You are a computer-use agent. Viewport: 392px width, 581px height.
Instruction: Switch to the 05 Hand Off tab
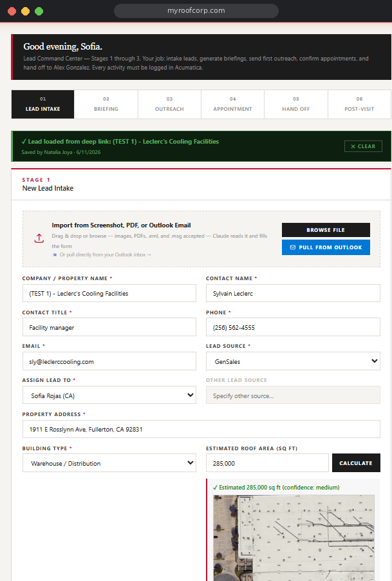pyautogui.click(x=296, y=104)
